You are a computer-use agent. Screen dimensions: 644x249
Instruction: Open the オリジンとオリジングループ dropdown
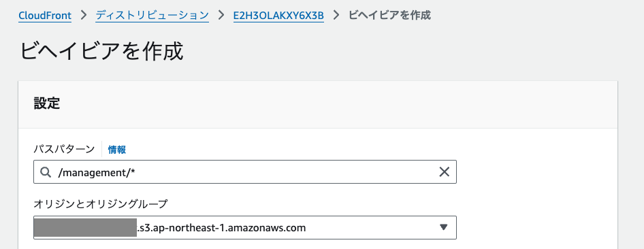click(245, 227)
